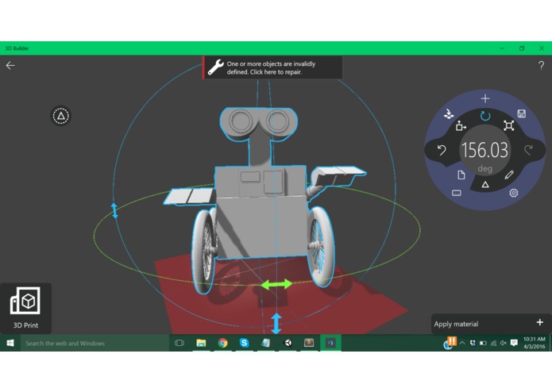
Task: Go back using the left arrow
Action: point(10,65)
